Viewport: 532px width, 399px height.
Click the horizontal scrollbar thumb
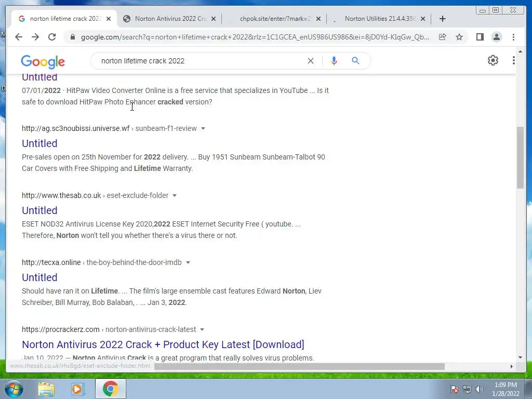pyautogui.click(x=299, y=366)
